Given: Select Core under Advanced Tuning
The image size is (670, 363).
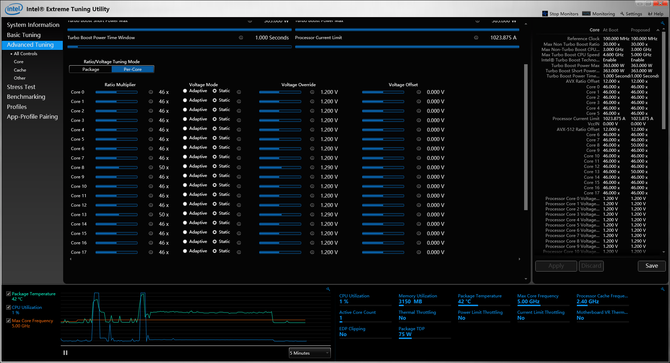Looking at the screenshot, I should [18, 62].
